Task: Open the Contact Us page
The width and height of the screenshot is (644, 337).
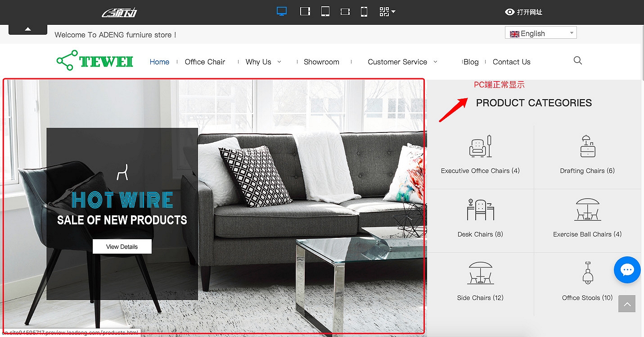Action: click(511, 62)
